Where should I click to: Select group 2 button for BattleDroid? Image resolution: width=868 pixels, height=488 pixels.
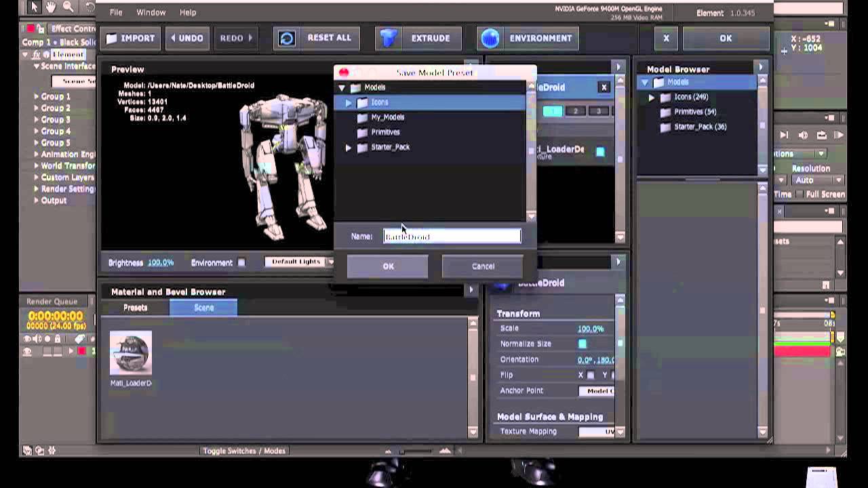(x=576, y=111)
